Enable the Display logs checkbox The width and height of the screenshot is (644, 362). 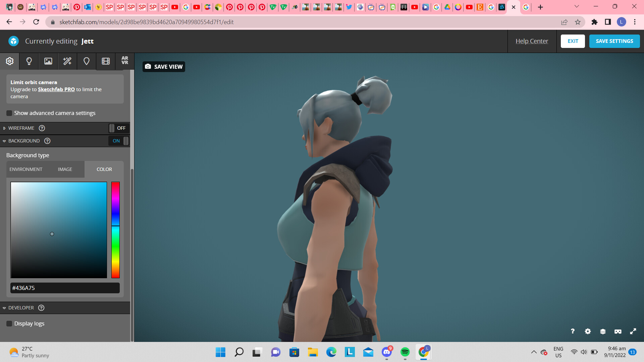[x=9, y=323]
